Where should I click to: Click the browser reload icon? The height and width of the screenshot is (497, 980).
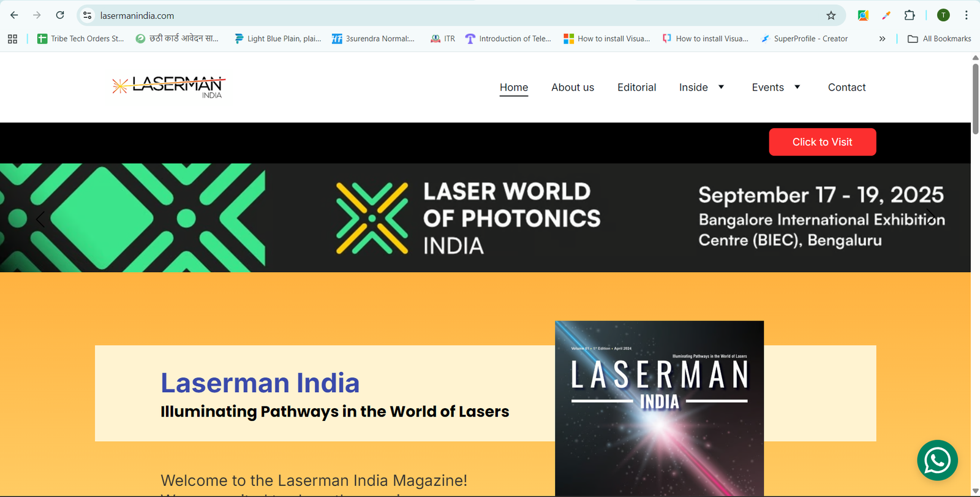[x=60, y=15]
